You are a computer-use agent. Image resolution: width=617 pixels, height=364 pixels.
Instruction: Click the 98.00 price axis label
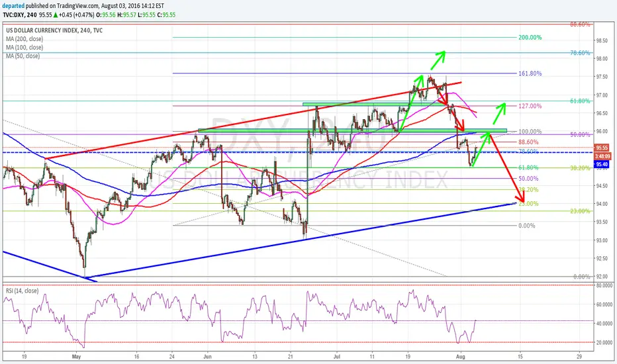point(602,59)
